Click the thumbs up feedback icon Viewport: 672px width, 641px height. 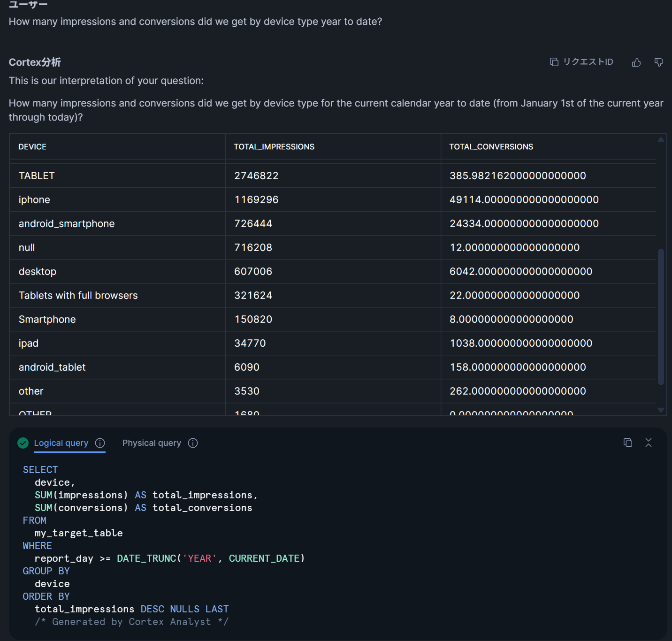pyautogui.click(x=636, y=62)
